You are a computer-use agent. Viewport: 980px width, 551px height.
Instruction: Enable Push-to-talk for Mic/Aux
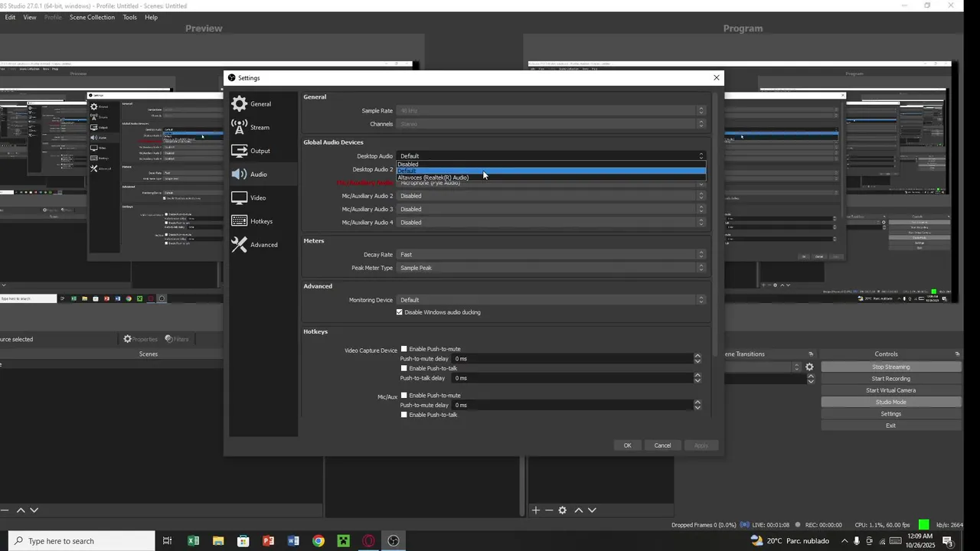404,414
